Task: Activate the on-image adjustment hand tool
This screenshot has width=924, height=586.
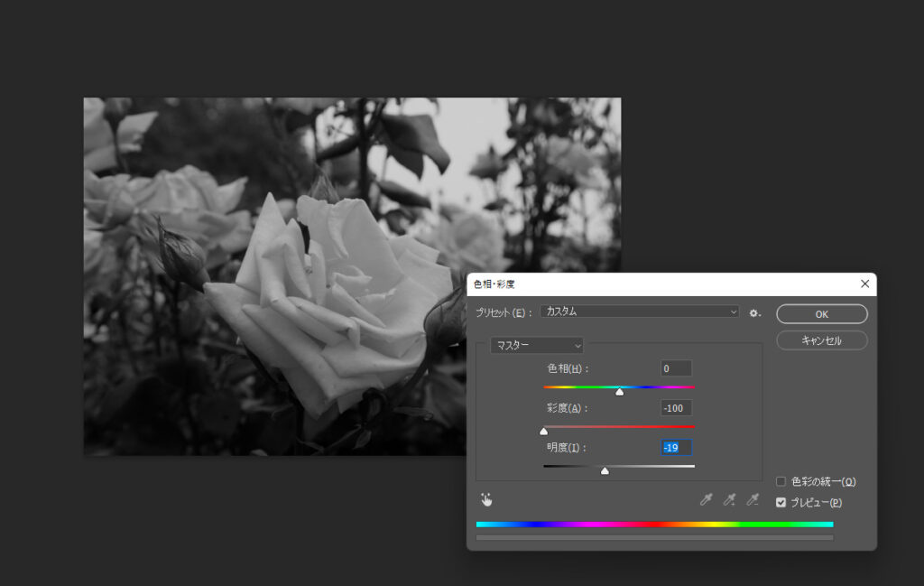Action: tap(486, 499)
